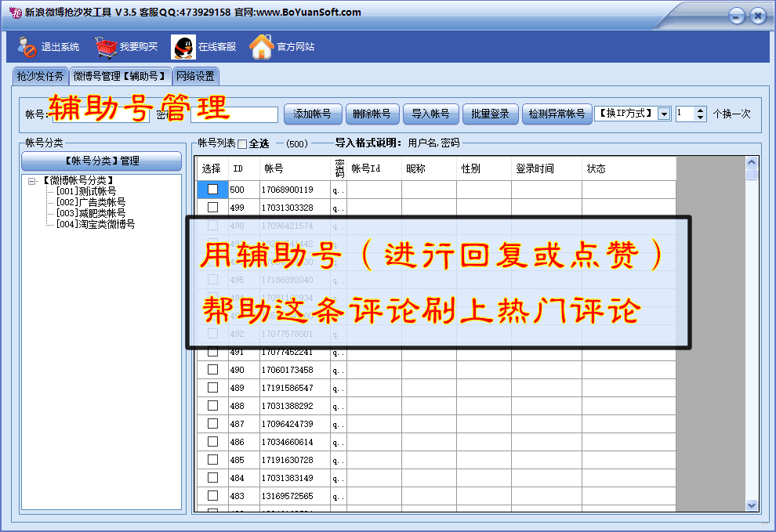Check the box for account ID 490
Image resolution: width=776 pixels, height=532 pixels.
[x=212, y=370]
